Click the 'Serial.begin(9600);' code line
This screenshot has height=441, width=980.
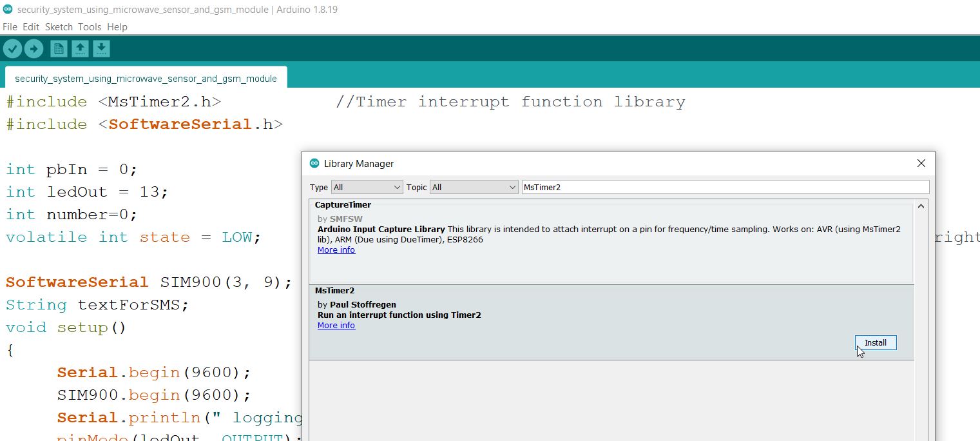[154, 373]
